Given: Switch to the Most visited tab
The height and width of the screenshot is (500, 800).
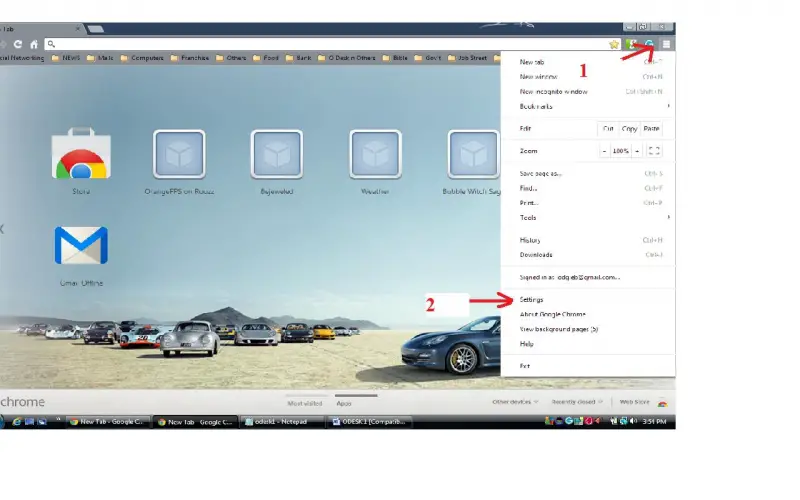Looking at the screenshot, I should [x=305, y=403].
